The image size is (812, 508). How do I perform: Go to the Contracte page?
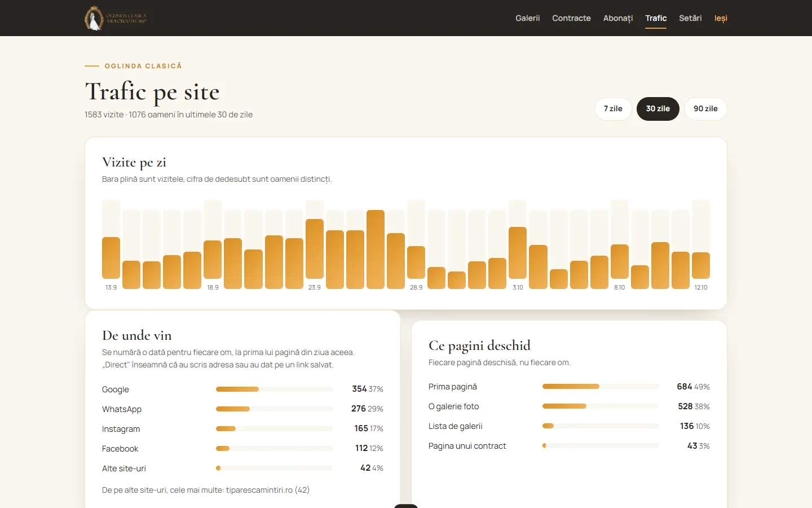(x=571, y=18)
